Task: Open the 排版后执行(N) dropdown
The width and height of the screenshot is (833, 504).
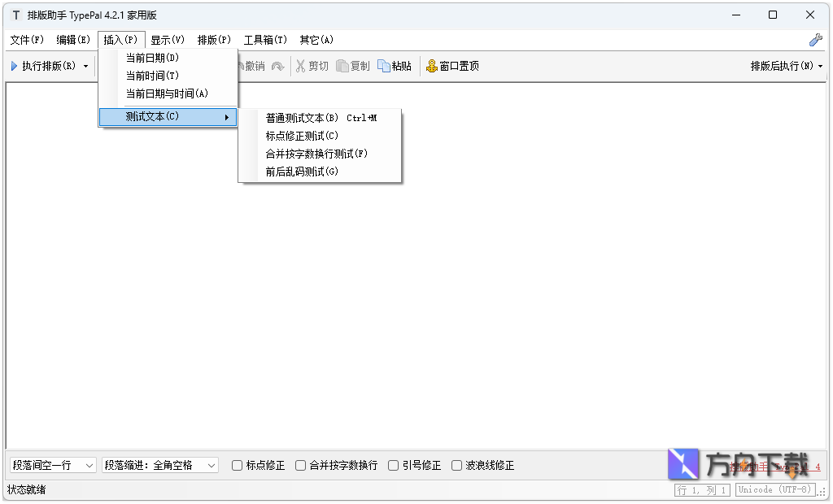Action: 785,67
